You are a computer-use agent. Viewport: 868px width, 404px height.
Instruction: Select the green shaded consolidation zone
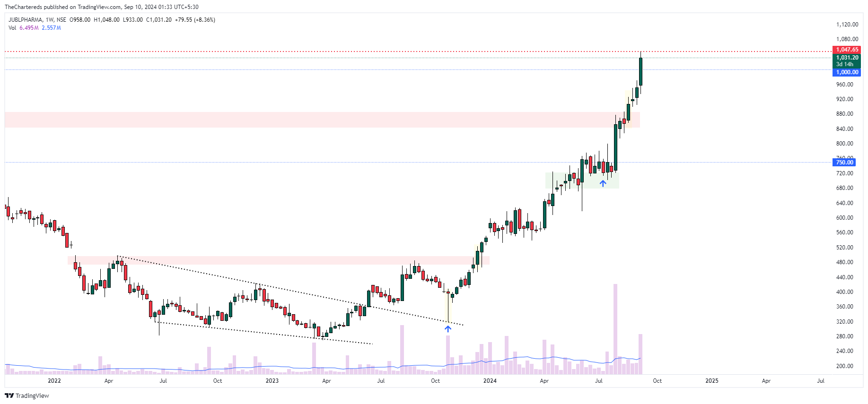point(582,181)
